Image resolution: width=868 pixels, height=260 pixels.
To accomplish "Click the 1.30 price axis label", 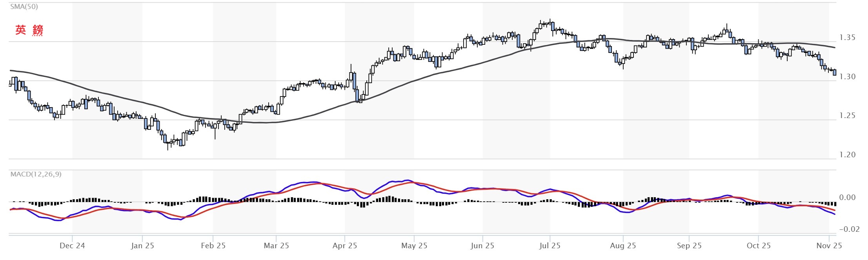I will click(847, 77).
